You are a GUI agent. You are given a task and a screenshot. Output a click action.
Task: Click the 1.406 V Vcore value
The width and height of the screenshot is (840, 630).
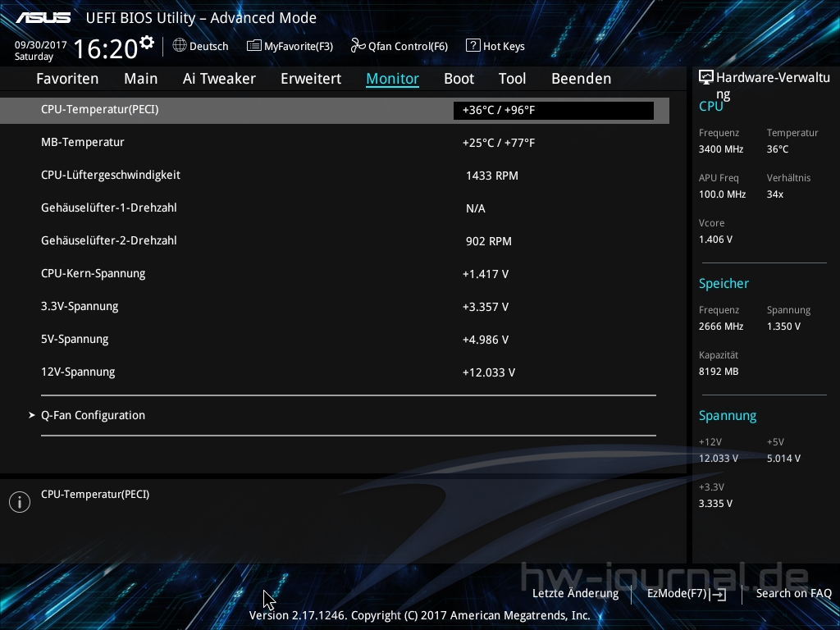[x=715, y=239]
